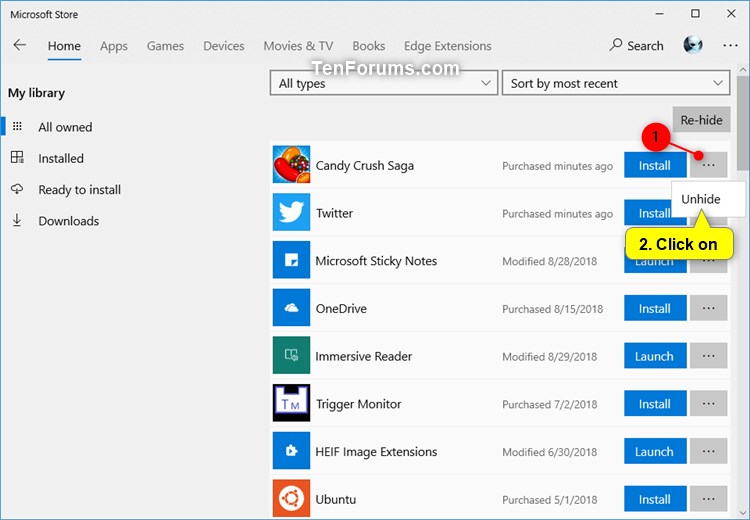Maximize the Microsoft Store window
The width and height of the screenshot is (750, 520).
pos(695,14)
